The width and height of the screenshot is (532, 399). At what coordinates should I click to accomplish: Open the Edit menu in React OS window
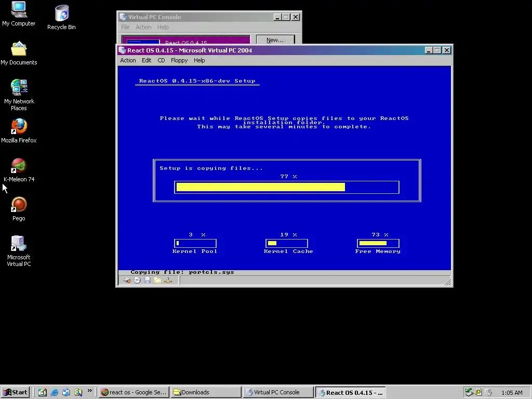tap(146, 60)
